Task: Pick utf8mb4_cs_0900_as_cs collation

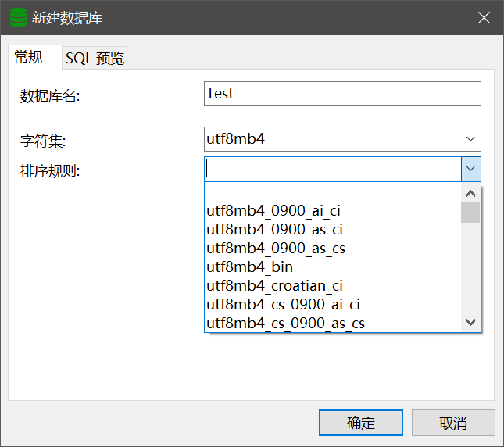Action: click(x=333, y=323)
